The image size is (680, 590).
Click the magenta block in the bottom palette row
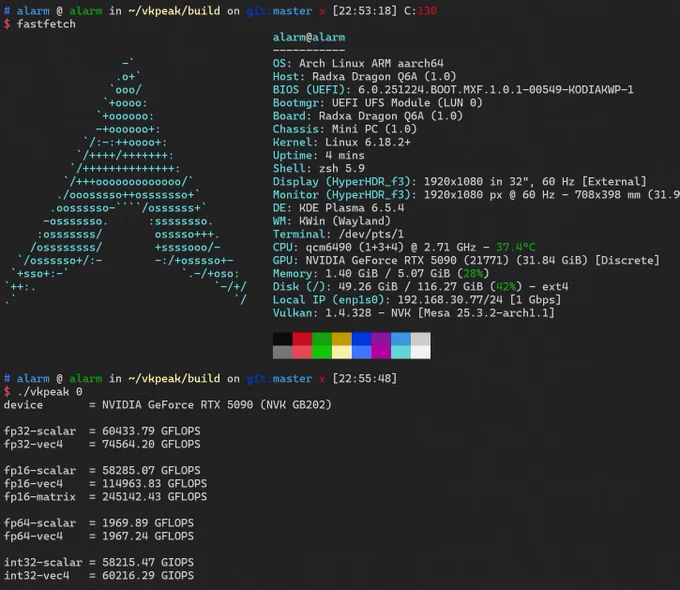(381, 352)
